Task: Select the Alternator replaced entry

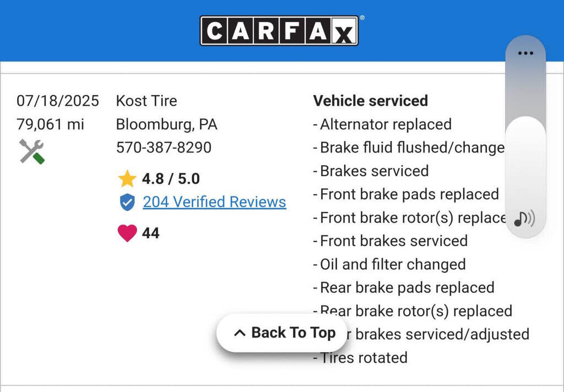Action: point(385,124)
